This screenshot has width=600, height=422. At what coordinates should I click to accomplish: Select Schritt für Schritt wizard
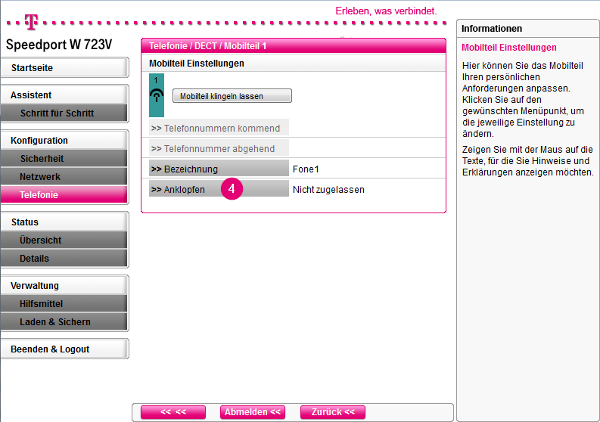pos(64,113)
